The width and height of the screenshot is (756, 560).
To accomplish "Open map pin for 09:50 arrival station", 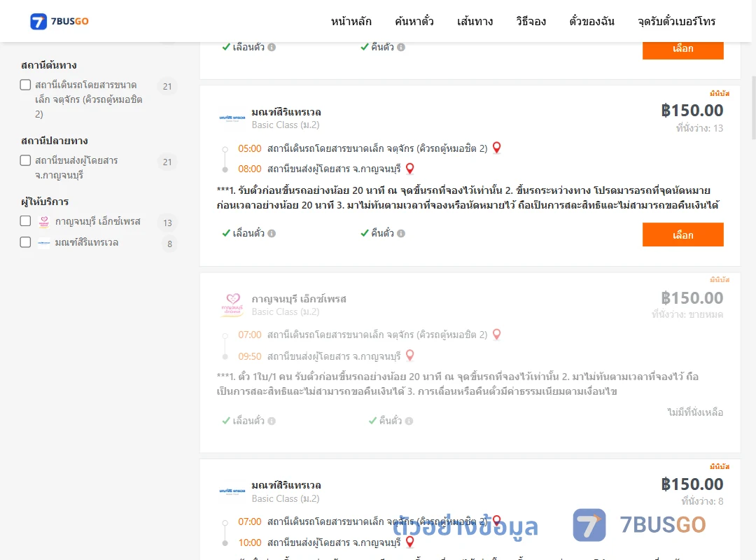I will [x=409, y=356].
